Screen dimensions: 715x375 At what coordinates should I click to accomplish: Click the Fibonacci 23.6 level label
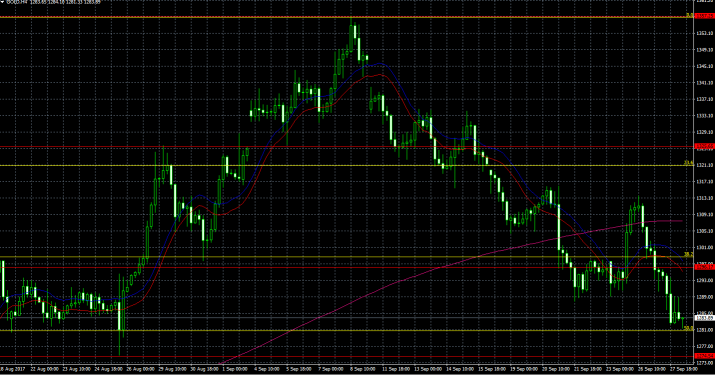click(689, 163)
